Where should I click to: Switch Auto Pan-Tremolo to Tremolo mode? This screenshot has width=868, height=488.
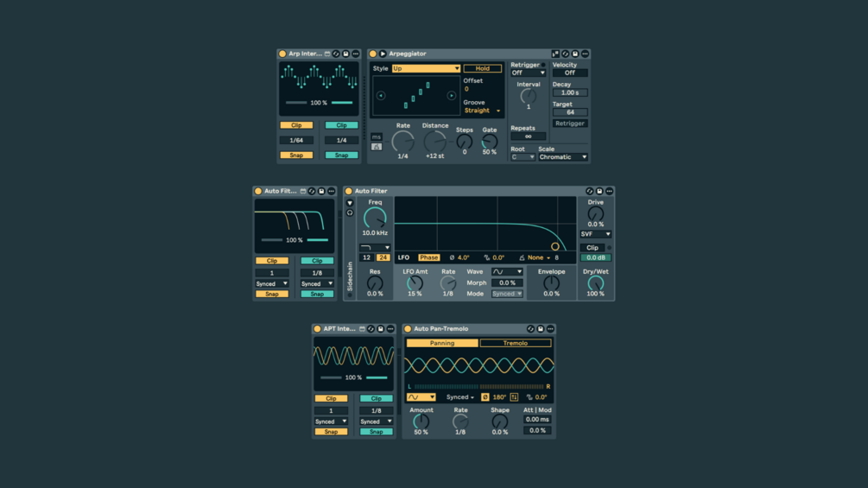pyautogui.click(x=516, y=343)
